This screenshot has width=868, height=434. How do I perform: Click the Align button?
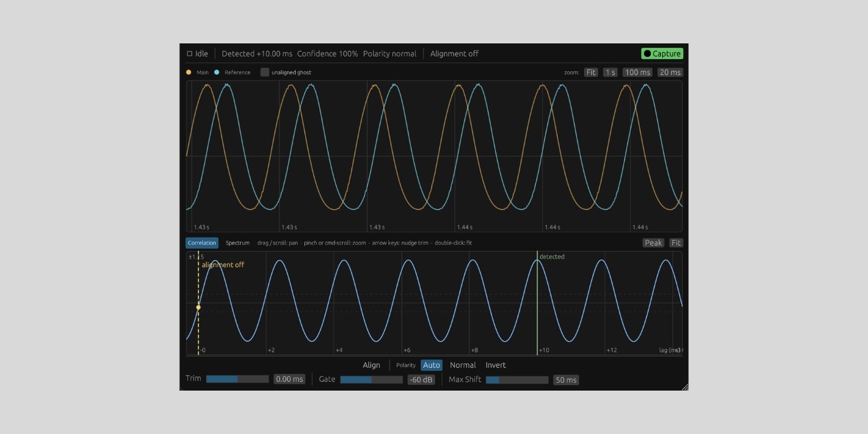click(371, 365)
